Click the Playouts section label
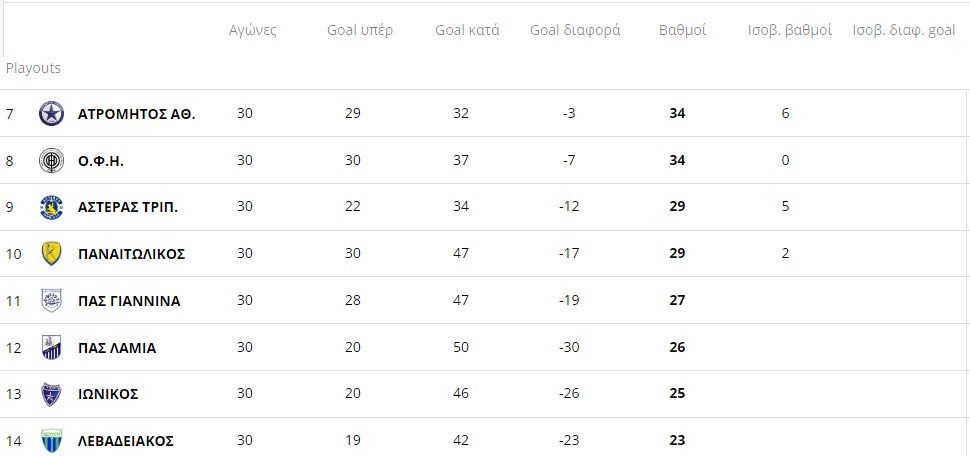This screenshot has width=970, height=456. 33,68
